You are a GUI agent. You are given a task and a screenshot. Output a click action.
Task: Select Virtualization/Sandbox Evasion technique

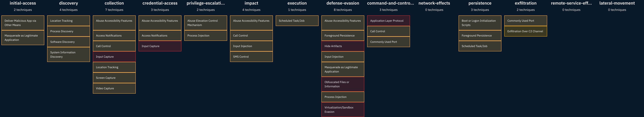click(343, 110)
